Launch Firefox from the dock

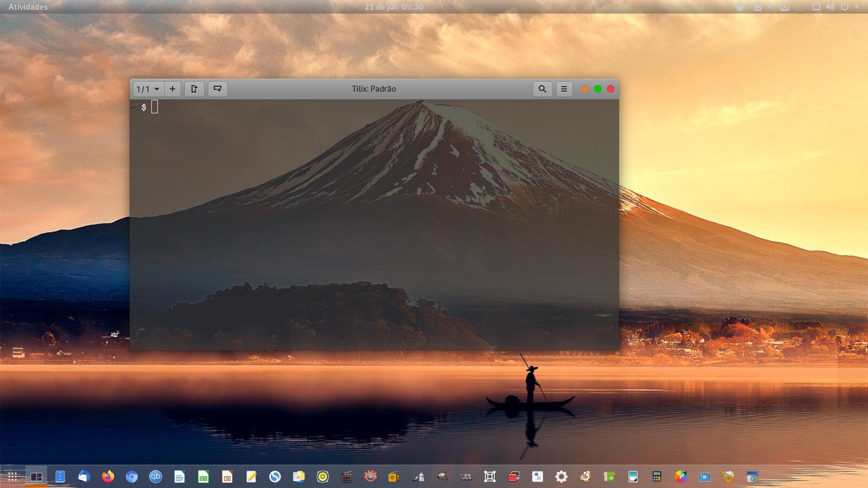[108, 477]
